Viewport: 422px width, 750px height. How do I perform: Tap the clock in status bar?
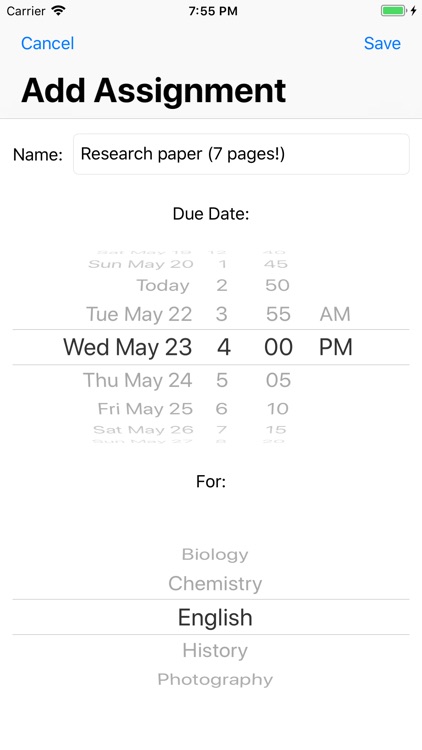(213, 11)
